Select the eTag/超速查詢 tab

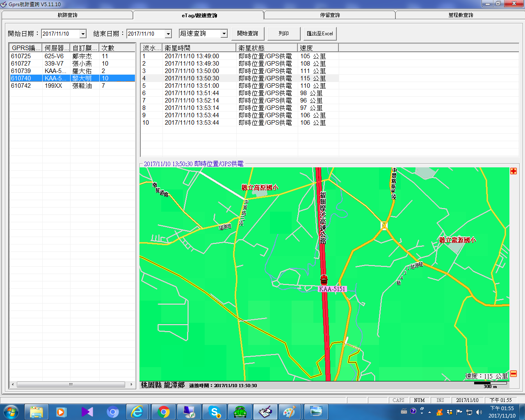tap(199, 15)
